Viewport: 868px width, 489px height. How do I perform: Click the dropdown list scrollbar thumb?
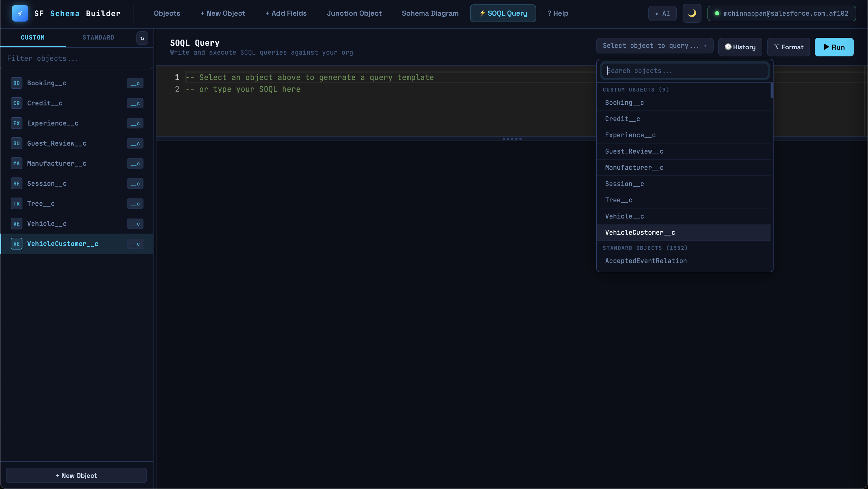772,90
